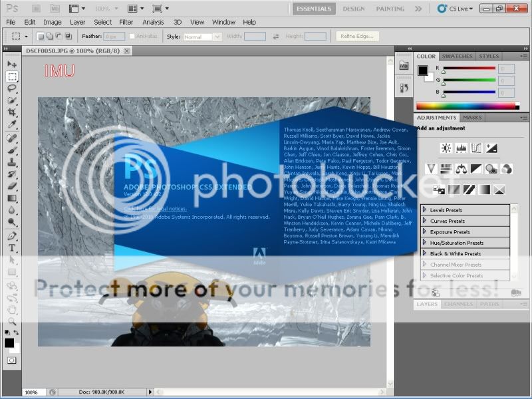Screen dimensions: 532x399
Task: Open the Style dropdown in options bar
Action: (202, 37)
